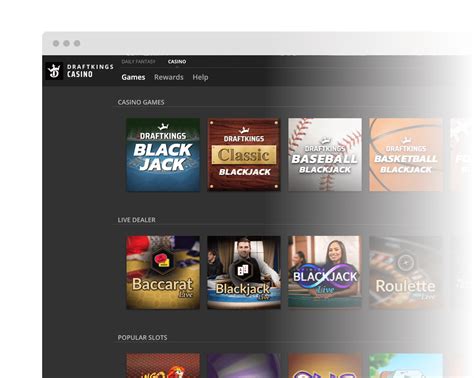Viewport: 474px width, 378px height.
Task: Click the Popular Slots section heading
Action: 142,338
